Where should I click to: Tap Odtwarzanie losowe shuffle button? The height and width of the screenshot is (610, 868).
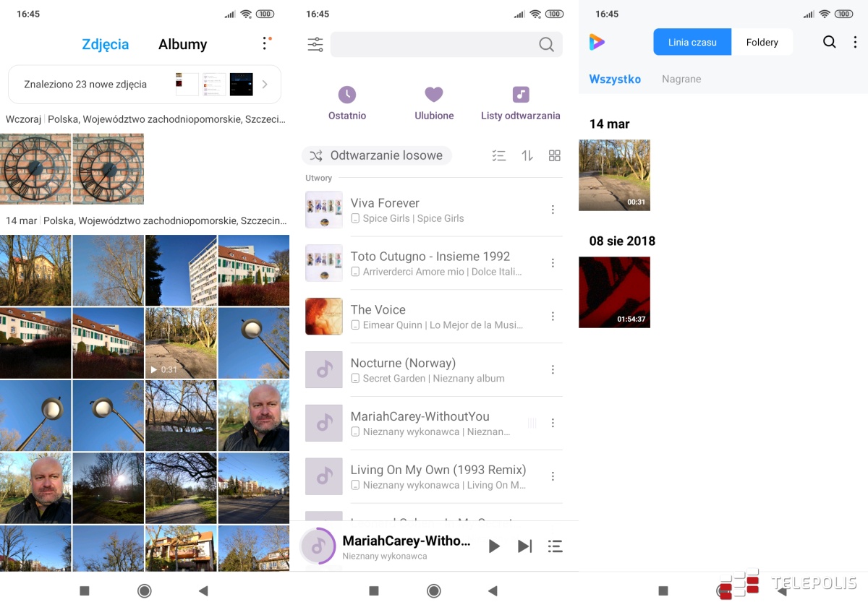[x=377, y=155]
